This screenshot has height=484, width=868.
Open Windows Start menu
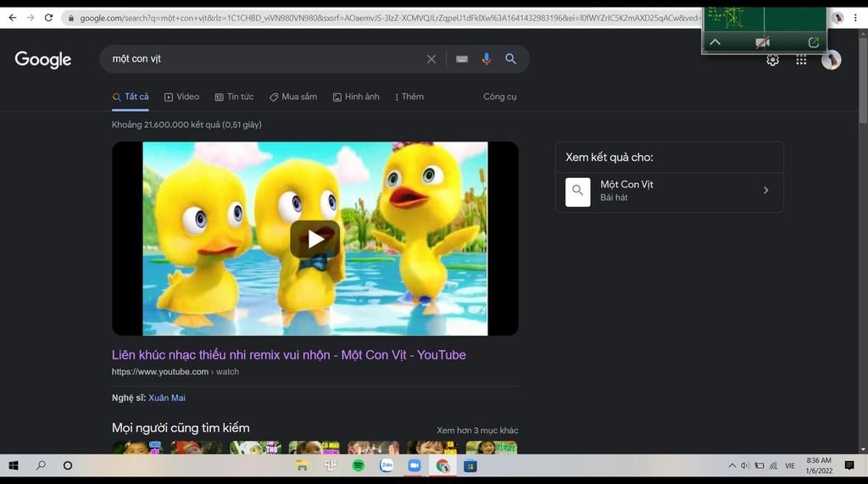(x=14, y=465)
